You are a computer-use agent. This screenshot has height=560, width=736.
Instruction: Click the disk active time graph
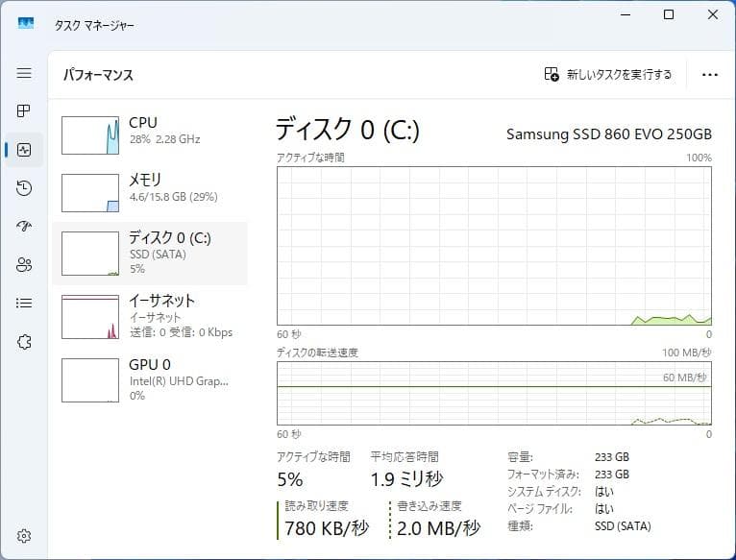tap(494, 246)
